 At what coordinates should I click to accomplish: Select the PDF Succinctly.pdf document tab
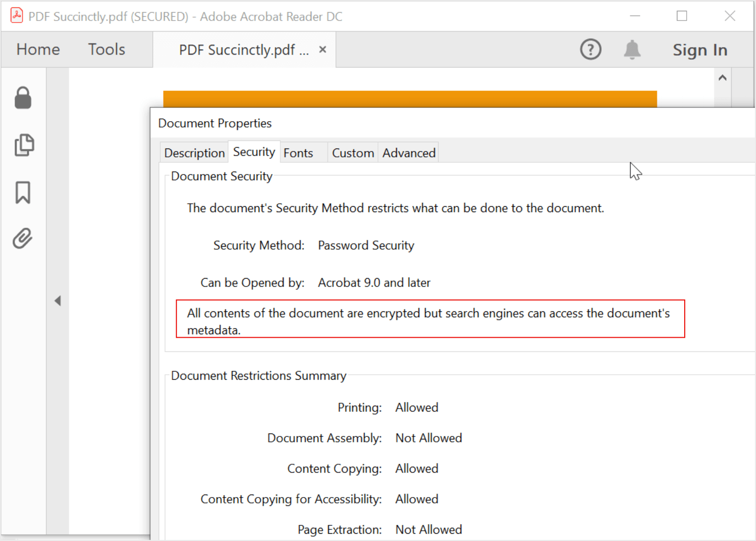(x=243, y=50)
